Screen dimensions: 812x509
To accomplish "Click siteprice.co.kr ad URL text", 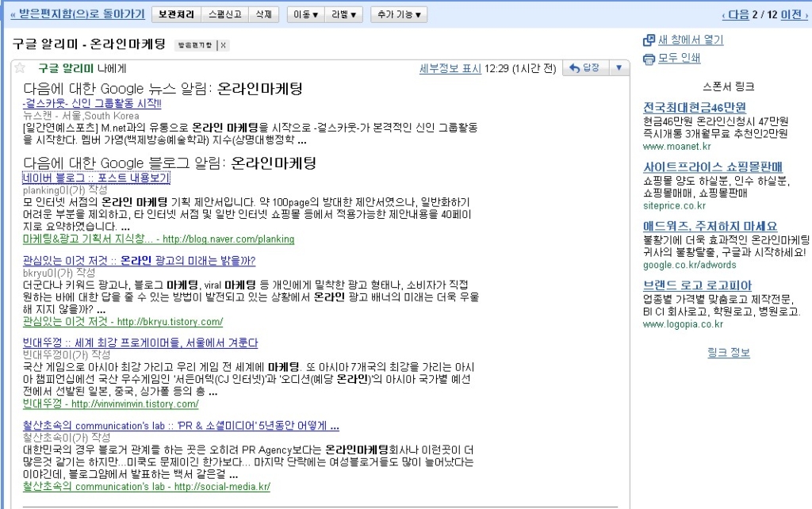I will [x=674, y=205].
